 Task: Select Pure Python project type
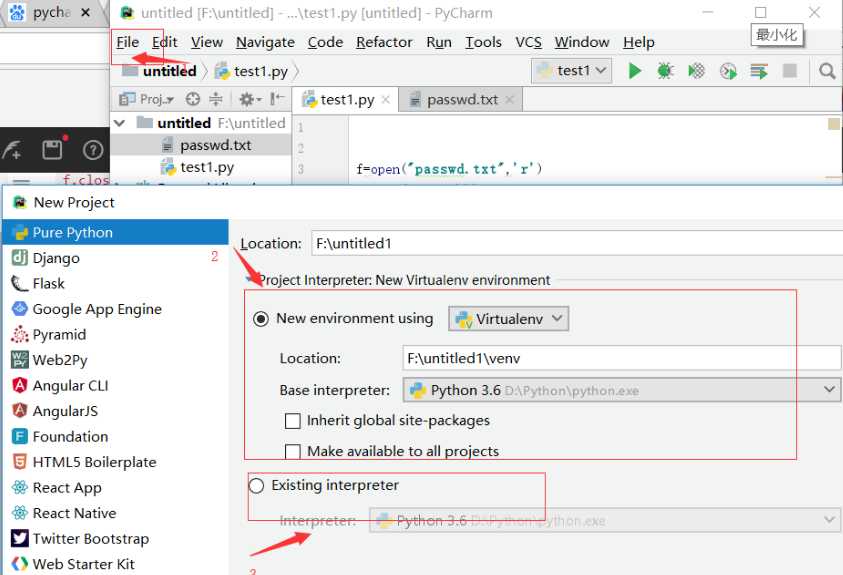click(116, 232)
